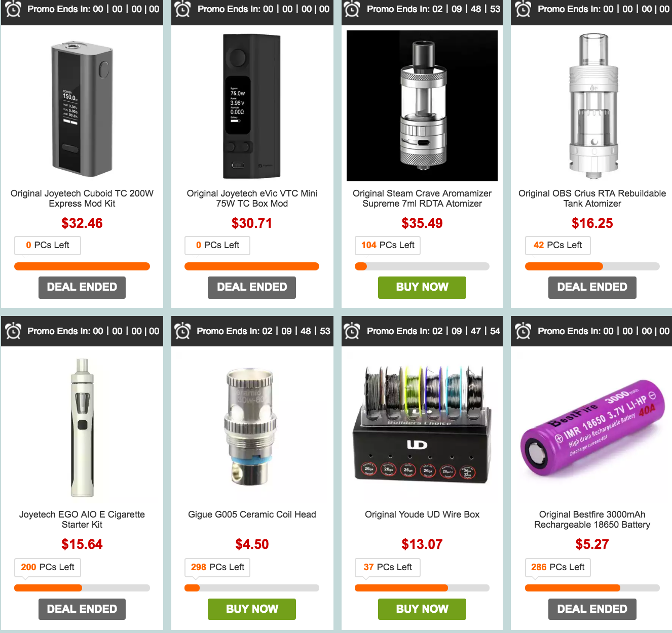The height and width of the screenshot is (633, 672).
Task: Click Deal Ended under Joyetech Cuboid kit
Action: point(82,287)
